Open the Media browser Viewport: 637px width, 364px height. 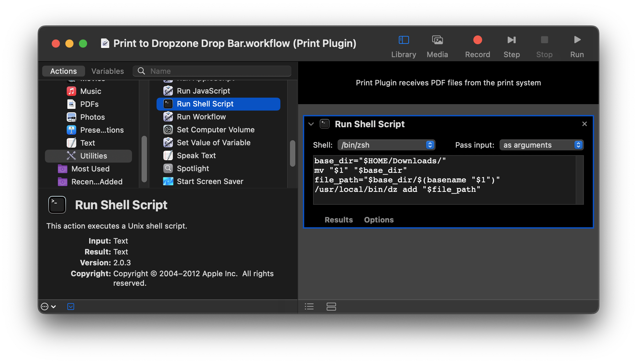(x=437, y=47)
